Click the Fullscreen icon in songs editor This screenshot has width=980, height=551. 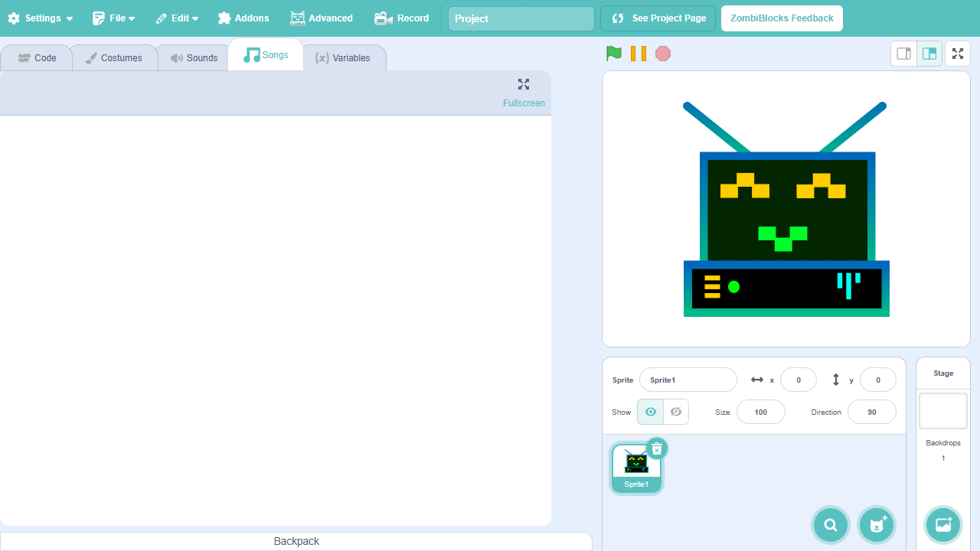pos(524,84)
